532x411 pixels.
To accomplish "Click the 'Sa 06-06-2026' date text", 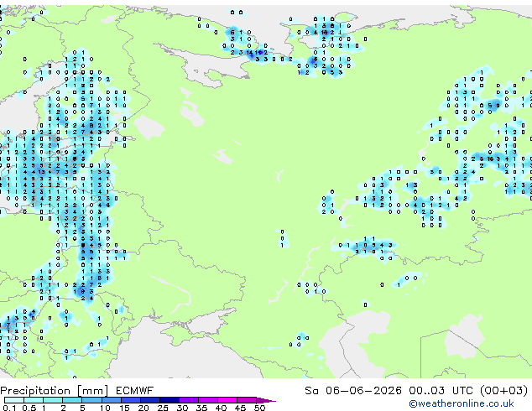I will (353, 391).
